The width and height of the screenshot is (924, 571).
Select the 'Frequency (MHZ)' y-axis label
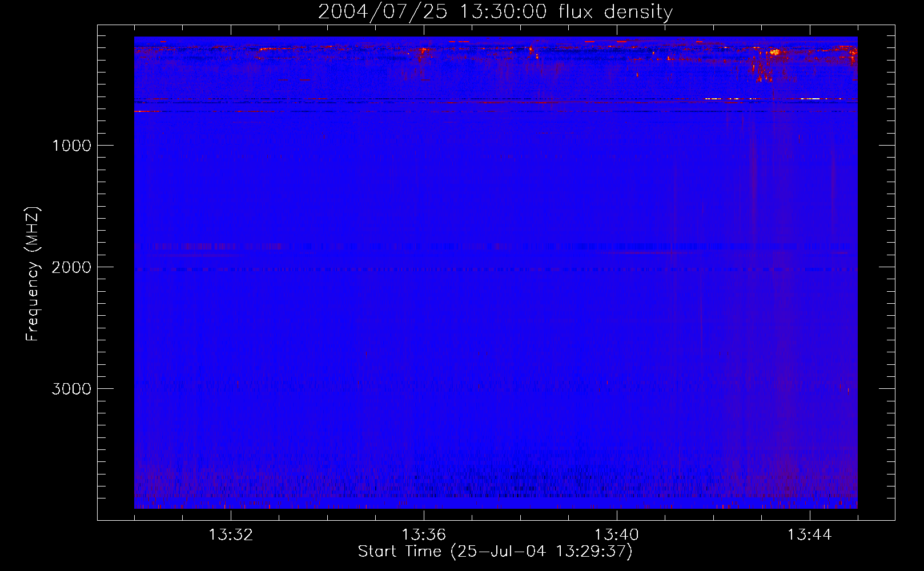[x=33, y=274]
